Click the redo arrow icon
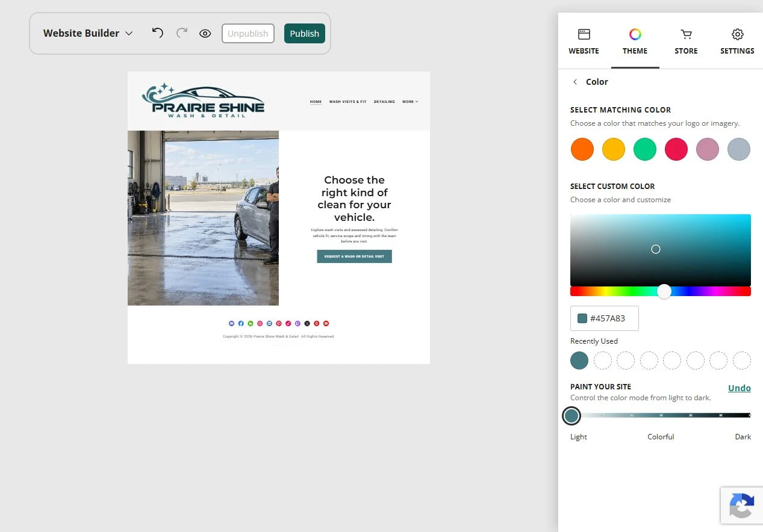Image resolution: width=763 pixels, height=532 pixels. point(181,33)
